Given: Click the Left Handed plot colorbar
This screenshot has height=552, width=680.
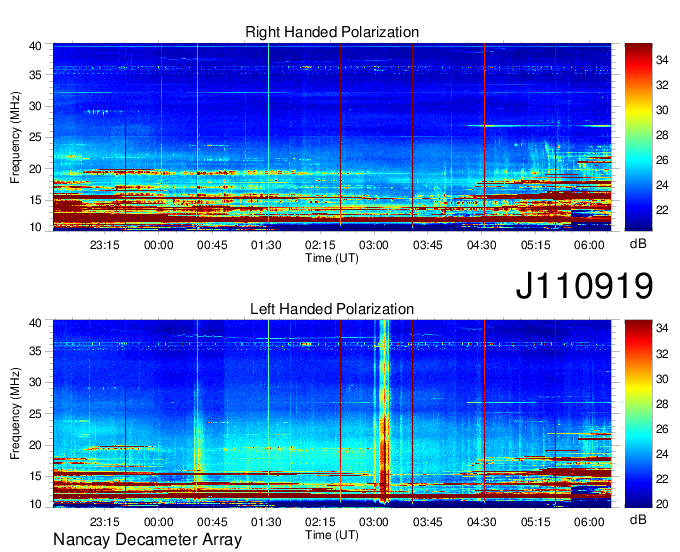Looking at the screenshot, I should (x=638, y=414).
